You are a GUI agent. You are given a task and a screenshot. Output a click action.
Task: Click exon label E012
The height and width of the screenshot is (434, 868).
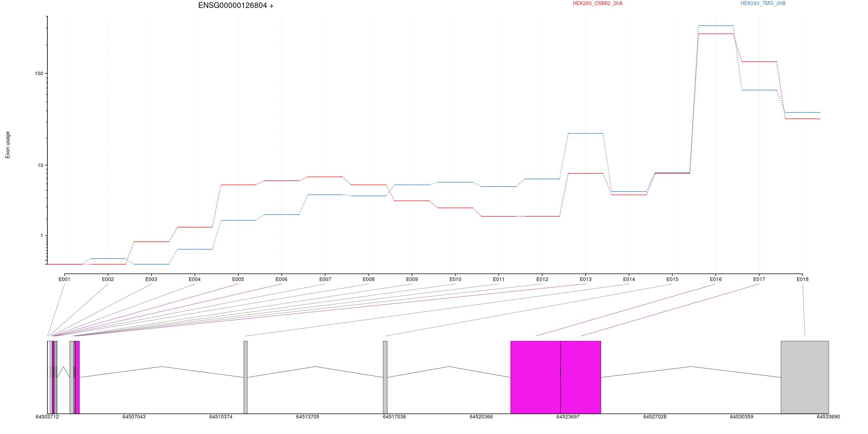pos(542,279)
